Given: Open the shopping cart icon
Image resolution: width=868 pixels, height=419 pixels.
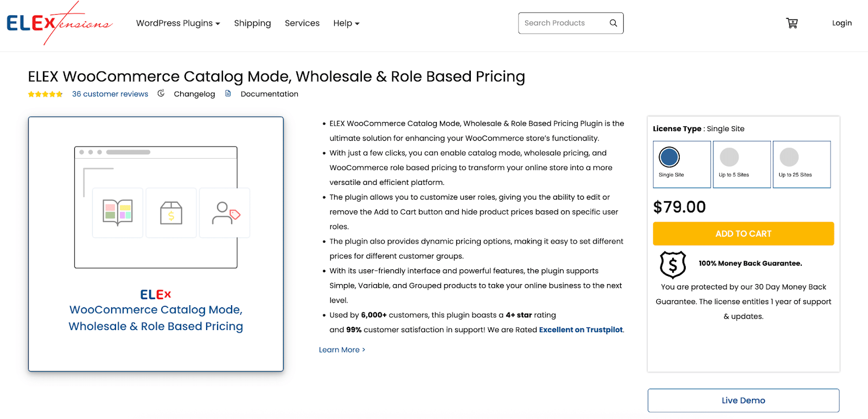Looking at the screenshot, I should coord(792,23).
